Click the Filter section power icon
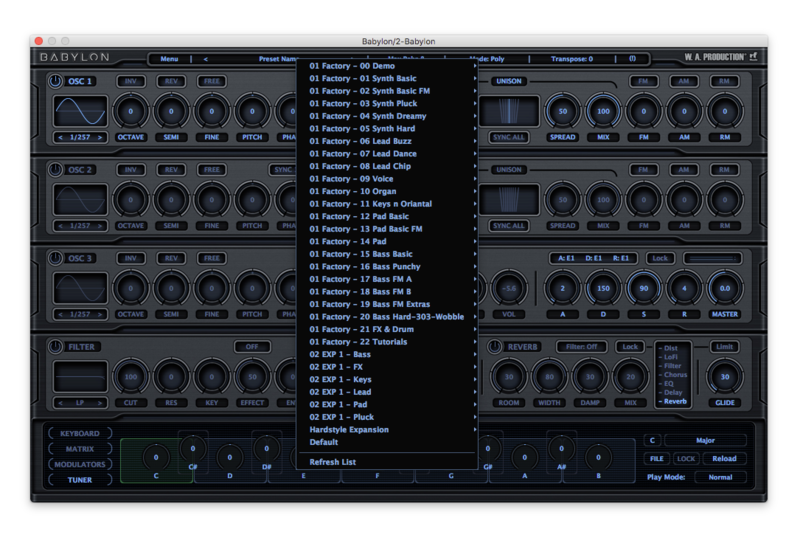Viewport: 800px width, 546px height. click(x=56, y=347)
